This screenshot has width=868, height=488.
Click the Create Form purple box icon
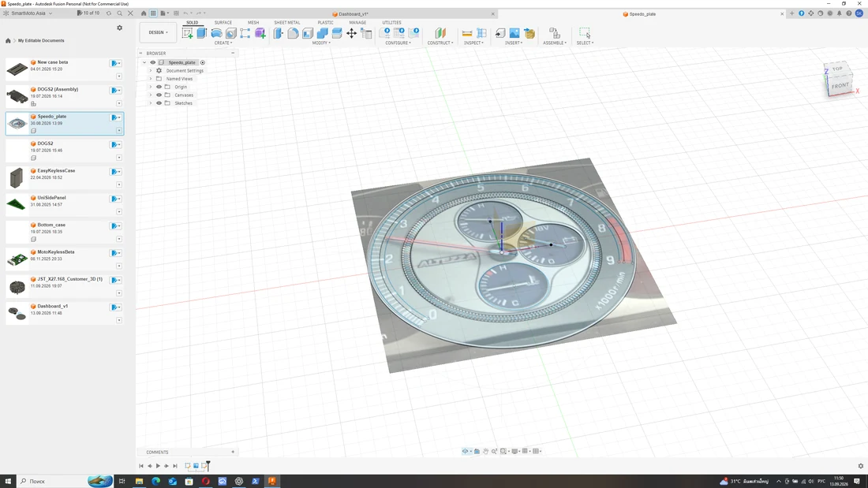click(260, 33)
